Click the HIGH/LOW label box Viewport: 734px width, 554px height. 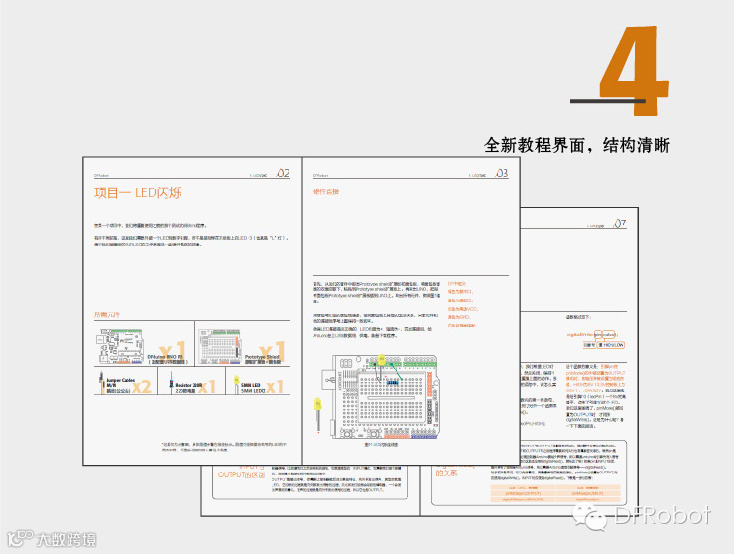[611, 345]
